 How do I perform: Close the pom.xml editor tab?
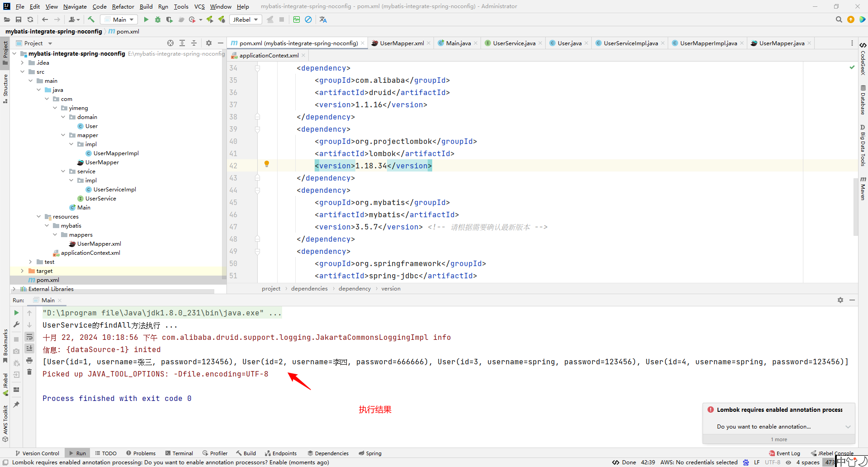click(x=363, y=43)
